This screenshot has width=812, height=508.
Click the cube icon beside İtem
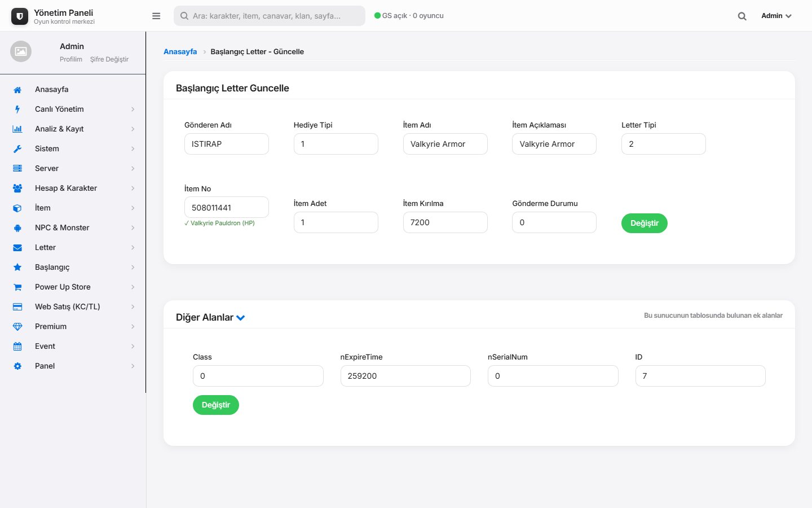[17, 208]
